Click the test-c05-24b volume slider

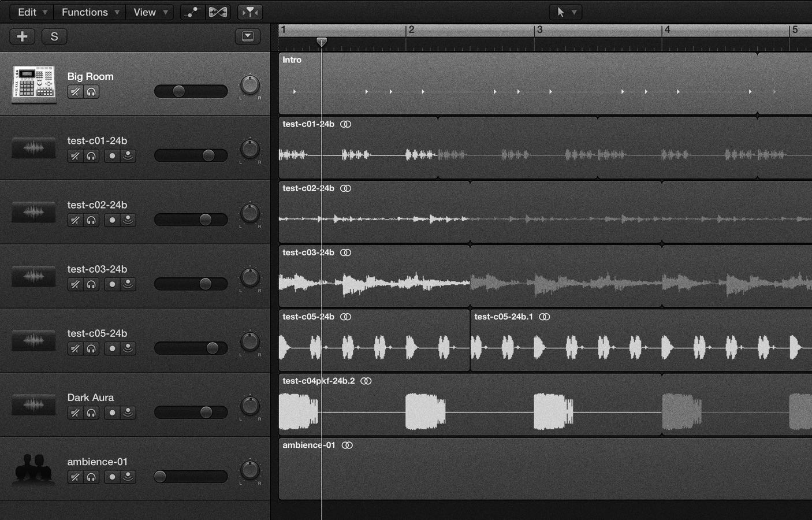[191, 348]
